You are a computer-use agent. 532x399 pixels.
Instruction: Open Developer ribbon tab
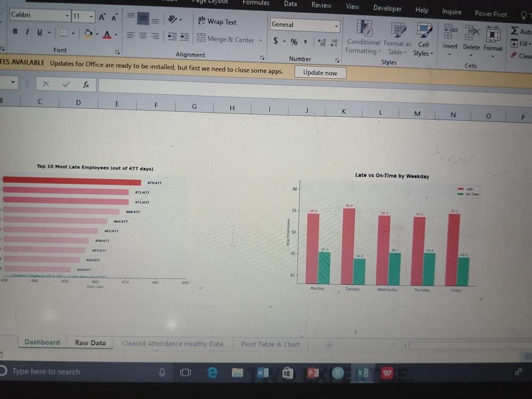387,8
